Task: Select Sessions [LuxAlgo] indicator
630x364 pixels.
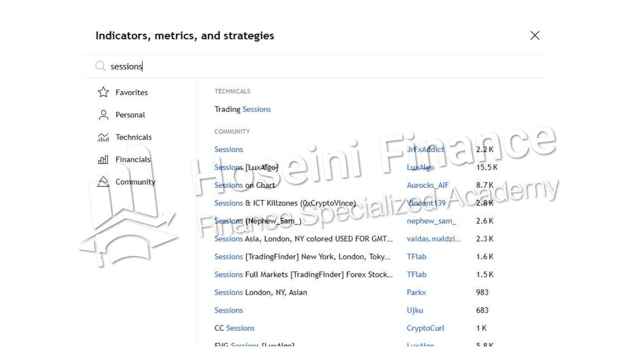Action: pyautogui.click(x=246, y=167)
